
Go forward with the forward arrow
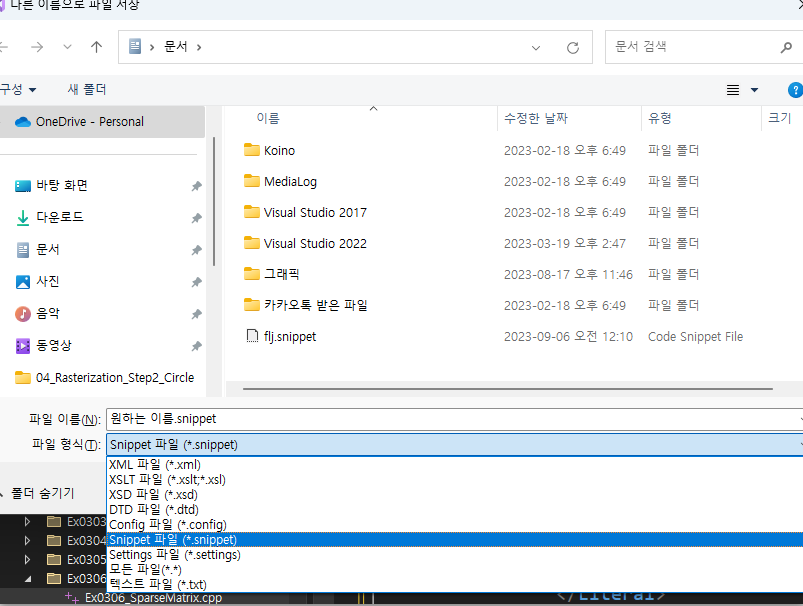coord(37,47)
